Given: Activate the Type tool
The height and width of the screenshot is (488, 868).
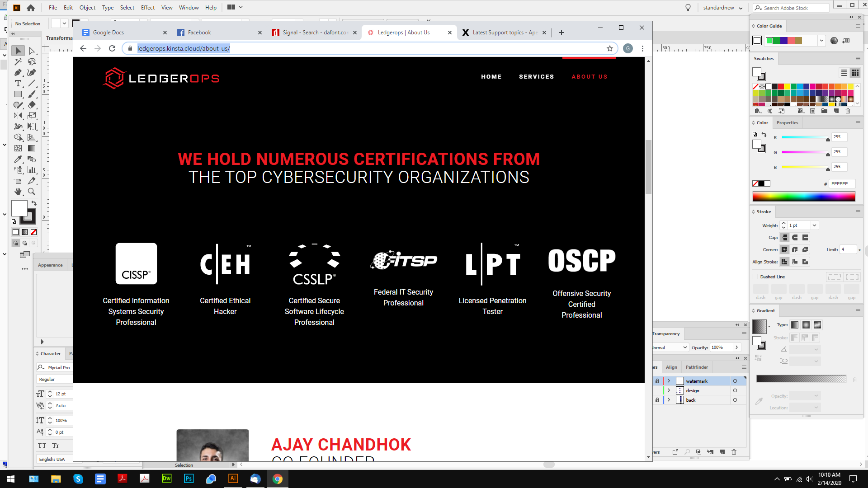Looking at the screenshot, I should (18, 84).
